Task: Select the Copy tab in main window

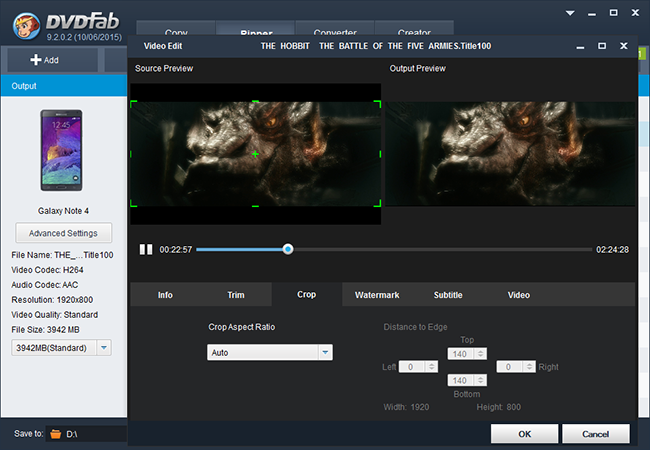Action: pyautogui.click(x=176, y=30)
